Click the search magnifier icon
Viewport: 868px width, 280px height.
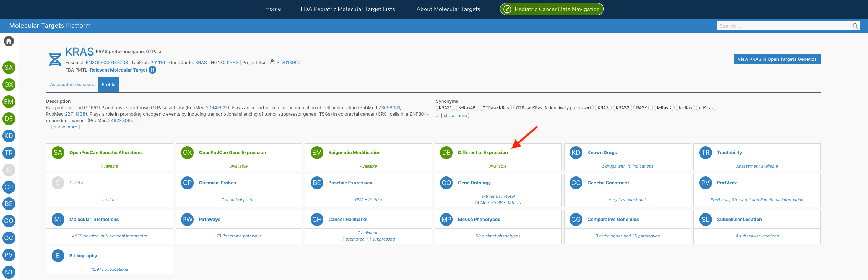[x=855, y=26]
